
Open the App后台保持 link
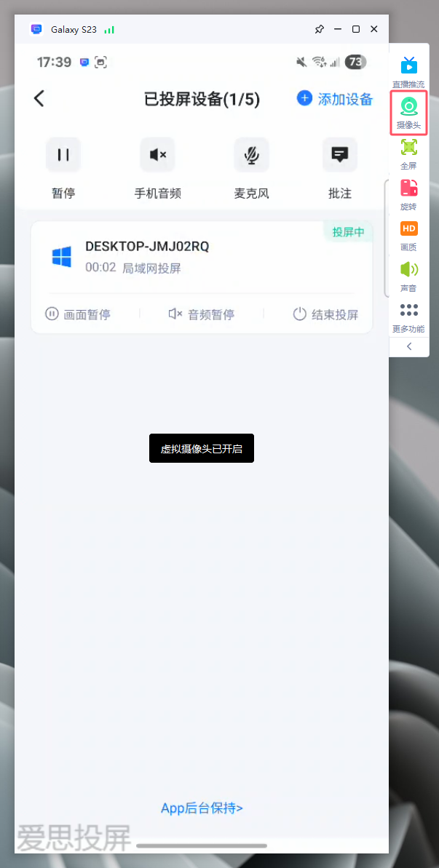tap(202, 808)
